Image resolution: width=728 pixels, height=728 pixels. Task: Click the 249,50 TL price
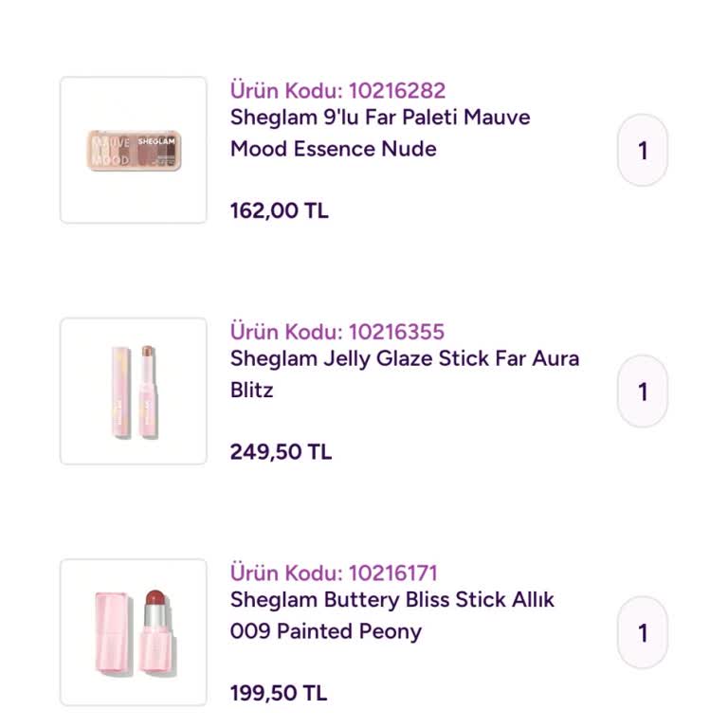[281, 452]
